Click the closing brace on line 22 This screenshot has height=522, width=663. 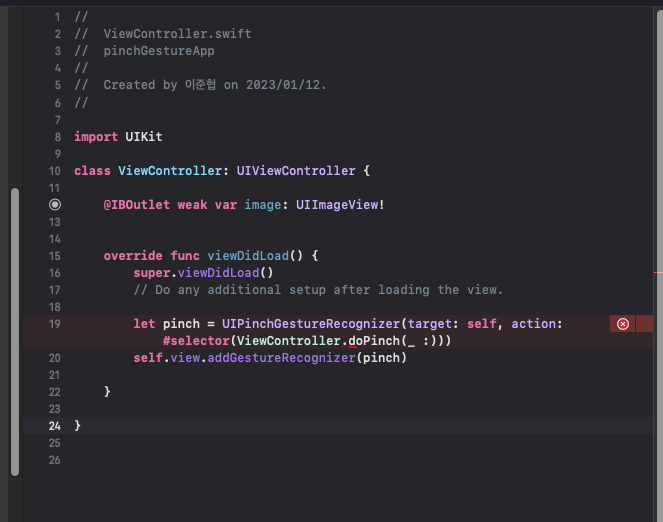(107, 392)
